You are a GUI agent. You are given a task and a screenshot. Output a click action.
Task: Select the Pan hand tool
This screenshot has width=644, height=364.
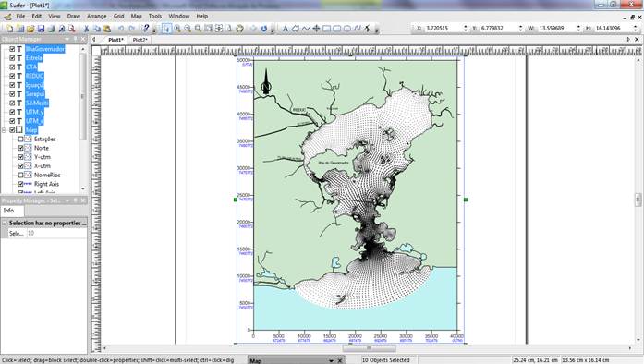239,29
